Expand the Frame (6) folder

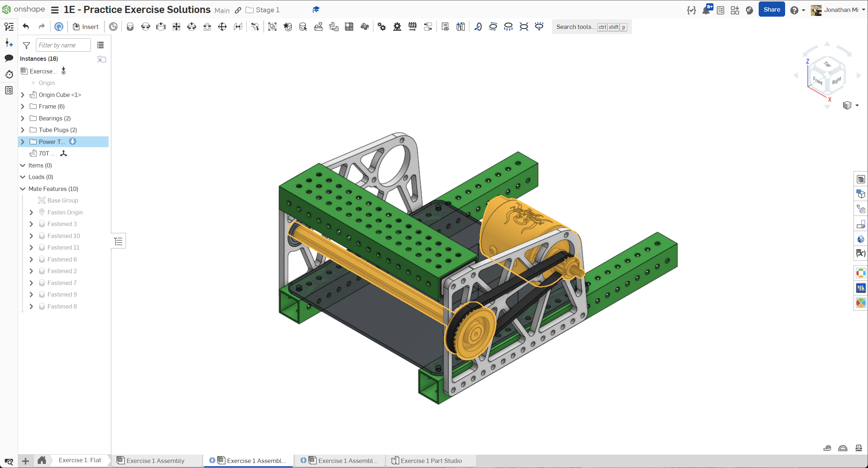(23, 106)
